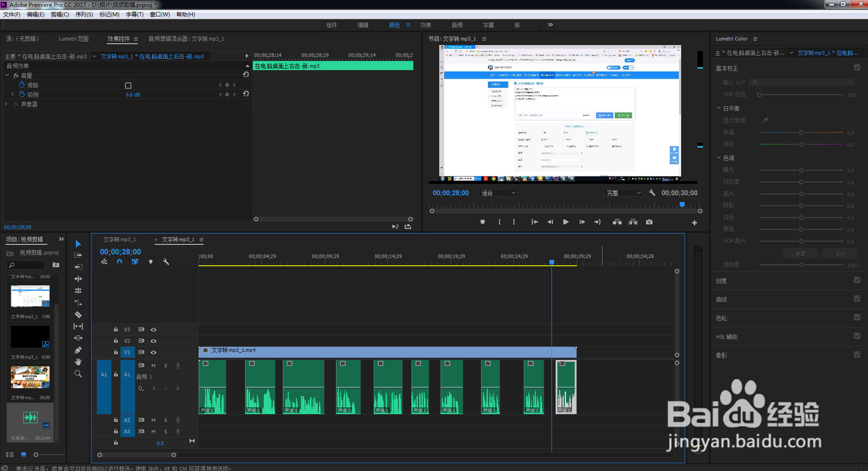Open the 晕影 Lumetri section
The image size is (868, 471).
pyautogui.click(x=721, y=355)
